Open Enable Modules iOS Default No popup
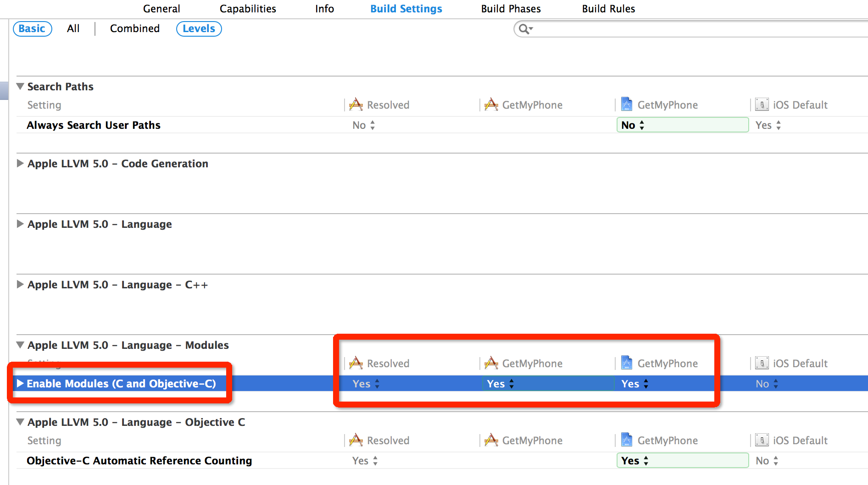This screenshot has height=485, width=868. [x=767, y=384]
